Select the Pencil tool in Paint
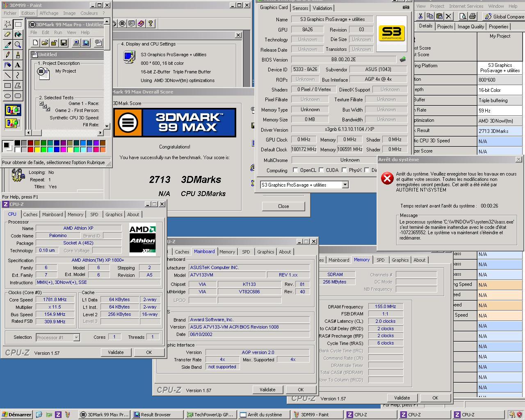Screen dimensions: 525x420 pos(7,55)
